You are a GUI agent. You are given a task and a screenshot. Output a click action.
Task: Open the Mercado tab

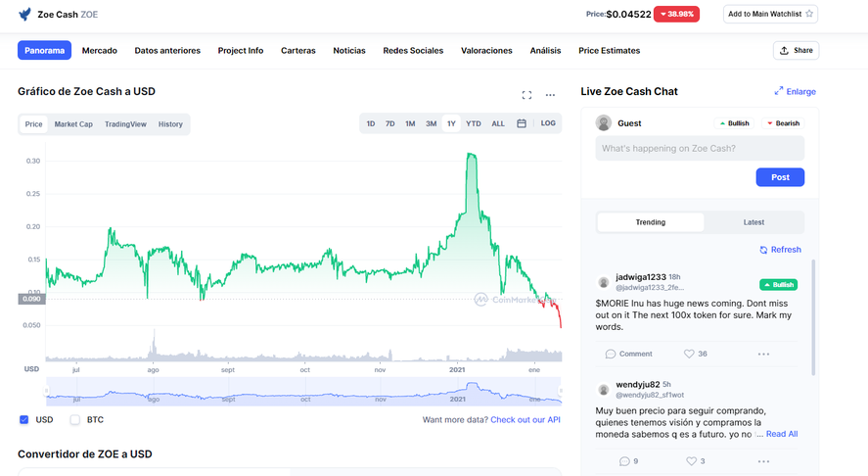point(100,50)
